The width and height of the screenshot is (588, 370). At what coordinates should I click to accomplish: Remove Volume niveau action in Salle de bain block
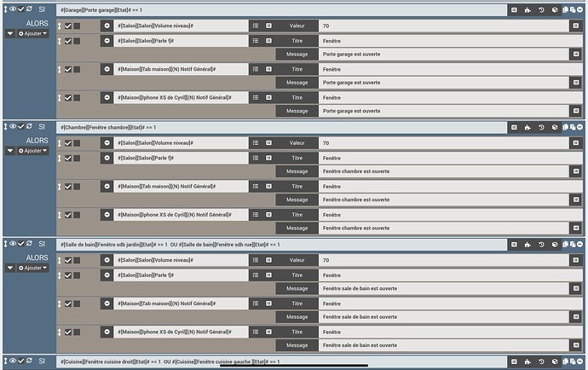107,260
